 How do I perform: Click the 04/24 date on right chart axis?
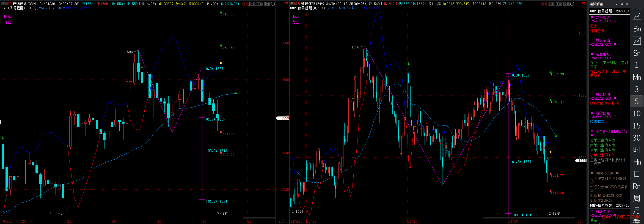tap(295, 222)
